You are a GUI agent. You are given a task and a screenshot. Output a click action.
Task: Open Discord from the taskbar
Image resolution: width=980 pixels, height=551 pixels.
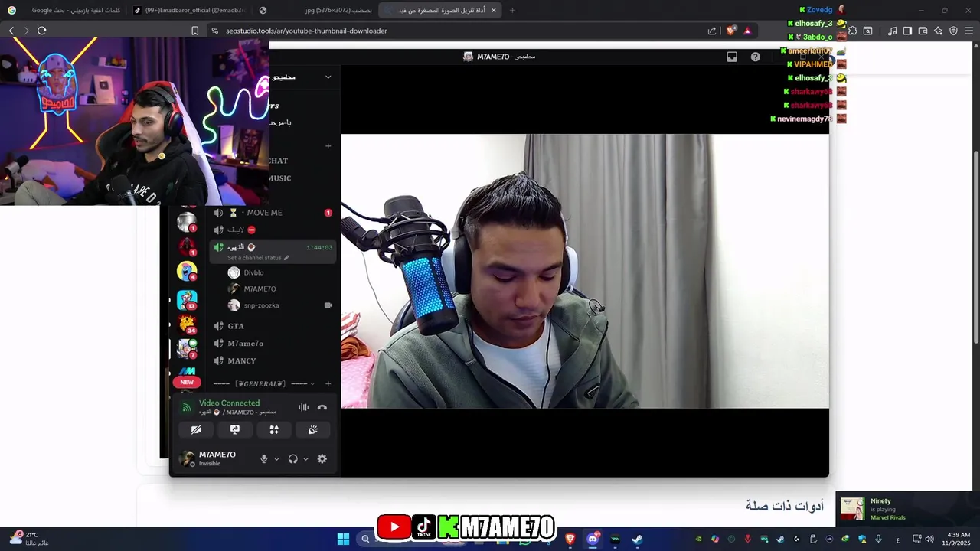(593, 539)
